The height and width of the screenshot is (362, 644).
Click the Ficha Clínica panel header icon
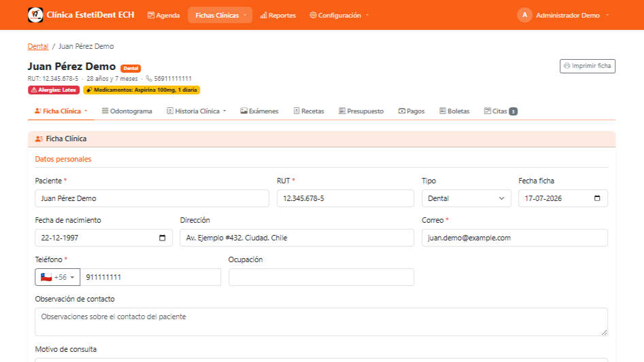tap(39, 139)
